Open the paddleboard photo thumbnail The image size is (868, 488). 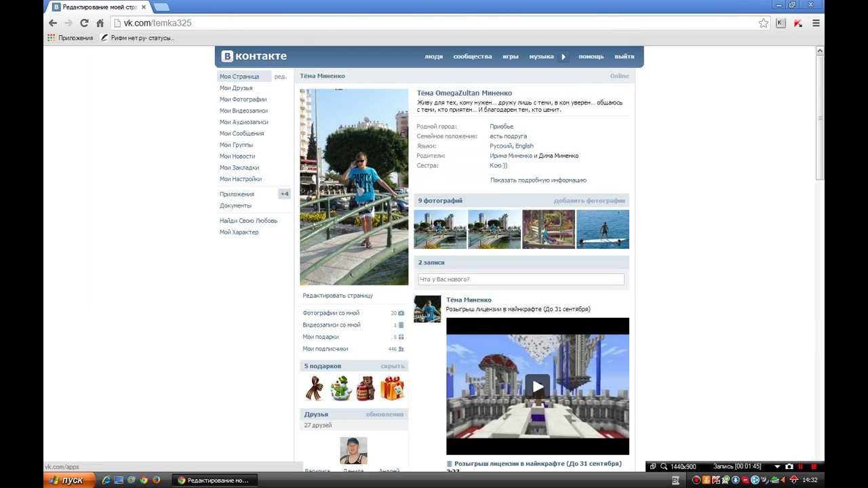pyautogui.click(x=603, y=229)
